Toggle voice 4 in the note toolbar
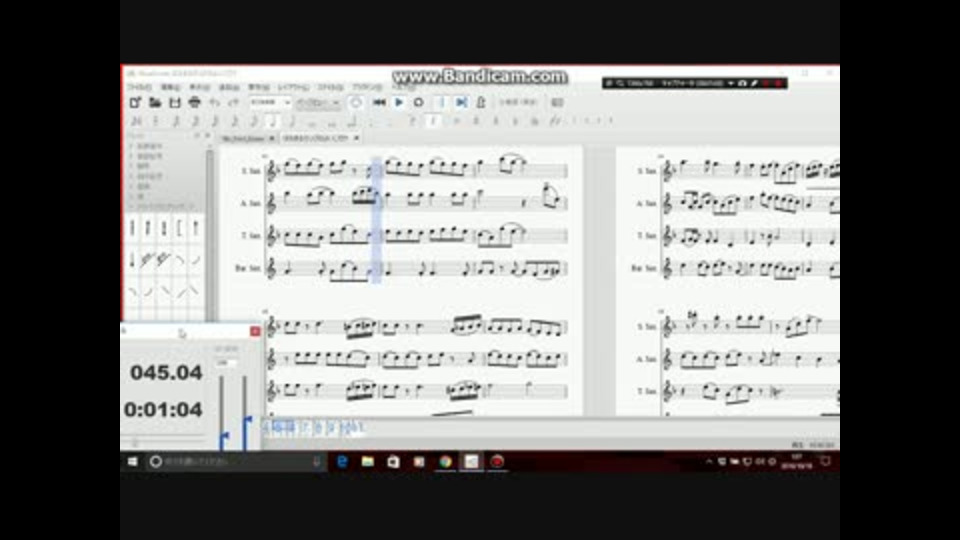The width and height of the screenshot is (960, 540). click(610, 121)
